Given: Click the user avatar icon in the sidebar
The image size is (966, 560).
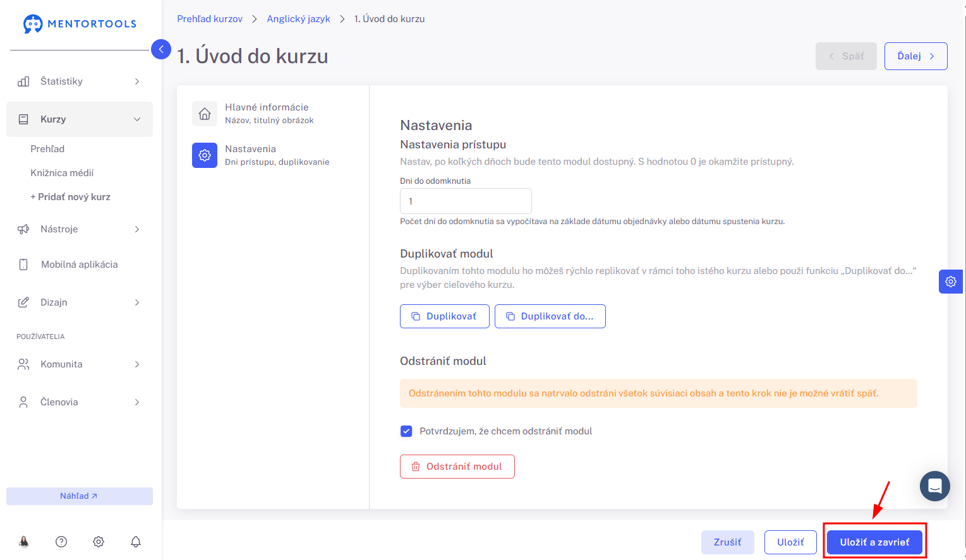Looking at the screenshot, I should pyautogui.click(x=24, y=542).
